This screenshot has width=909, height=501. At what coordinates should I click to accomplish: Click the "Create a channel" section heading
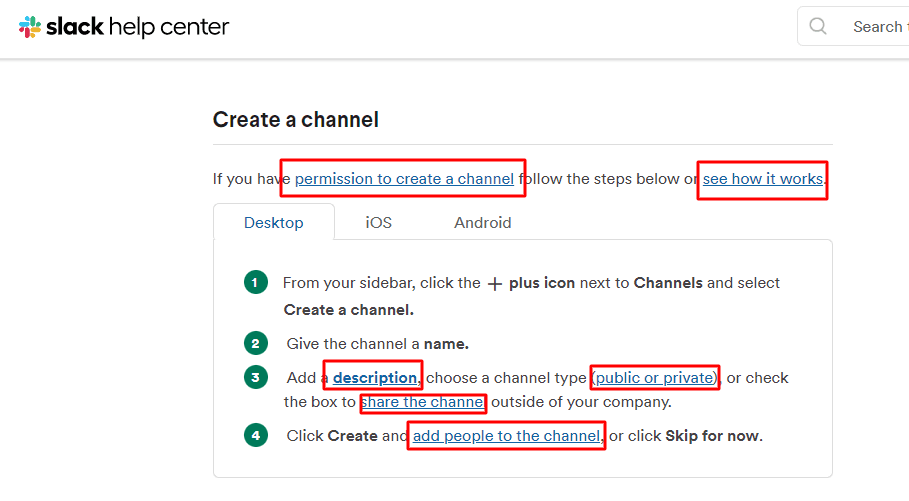tap(296, 120)
